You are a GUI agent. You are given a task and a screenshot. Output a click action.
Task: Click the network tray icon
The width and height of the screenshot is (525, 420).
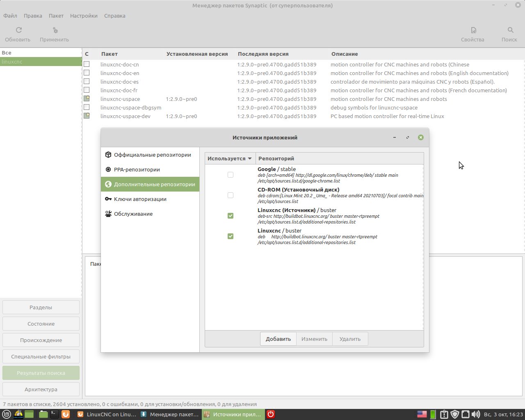pos(466,414)
